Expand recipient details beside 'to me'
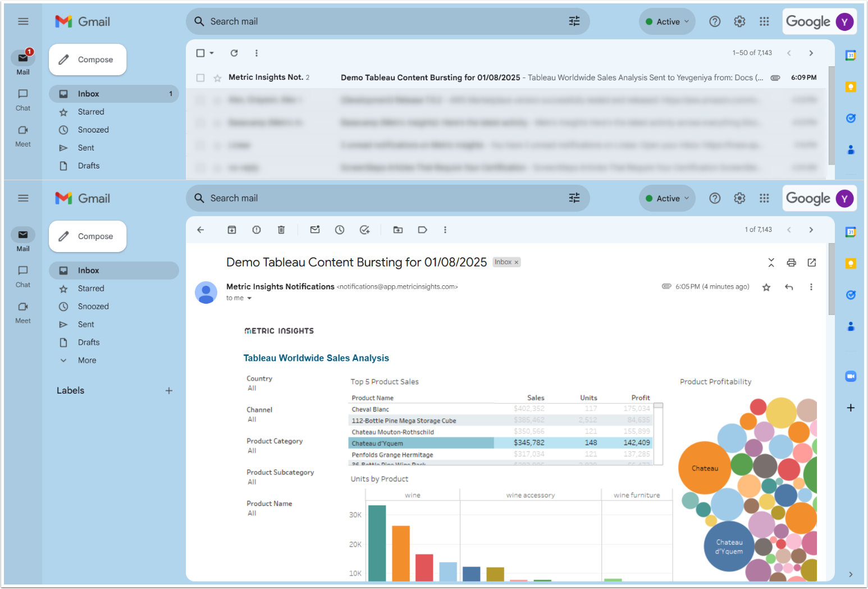Image resolution: width=868 pixels, height=589 pixels. coord(249,298)
